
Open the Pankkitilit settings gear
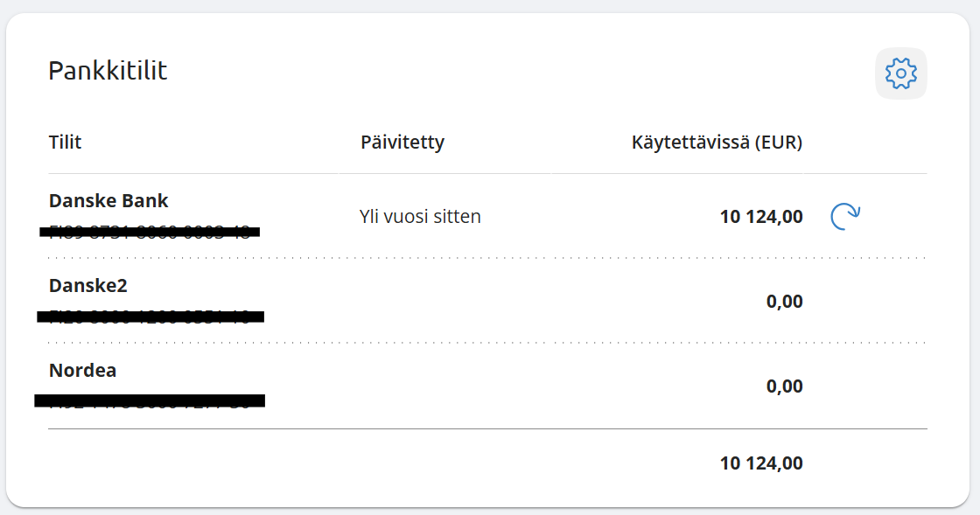(x=900, y=73)
